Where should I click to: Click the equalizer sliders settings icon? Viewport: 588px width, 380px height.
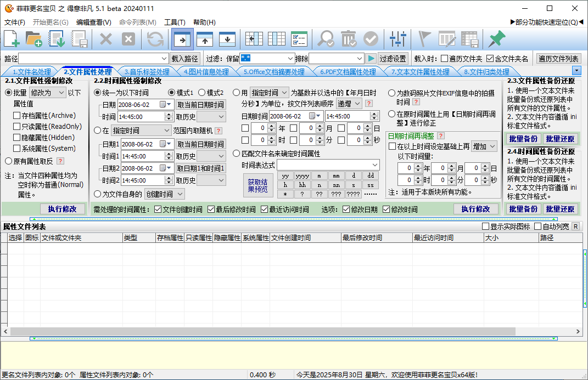pyautogui.click(x=397, y=39)
